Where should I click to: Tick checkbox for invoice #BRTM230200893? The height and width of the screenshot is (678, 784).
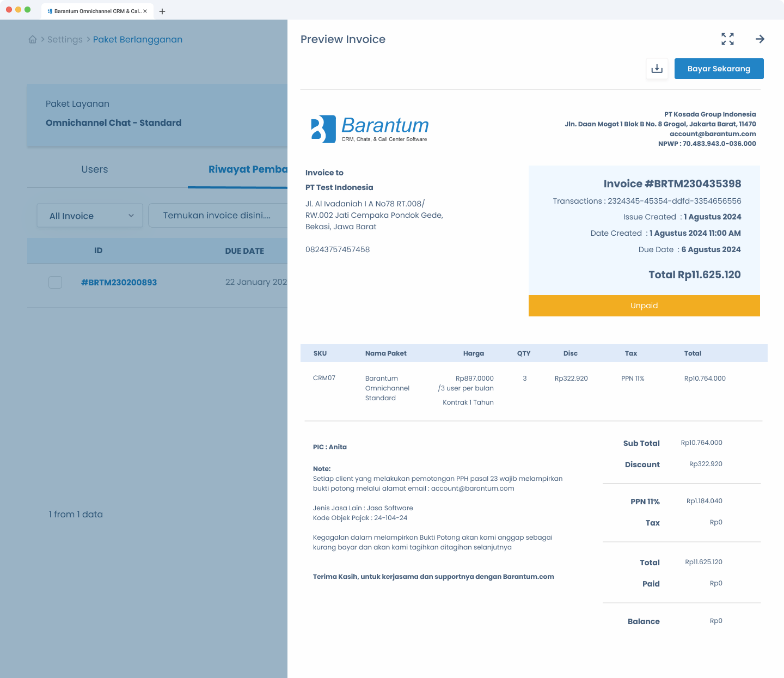[56, 282]
